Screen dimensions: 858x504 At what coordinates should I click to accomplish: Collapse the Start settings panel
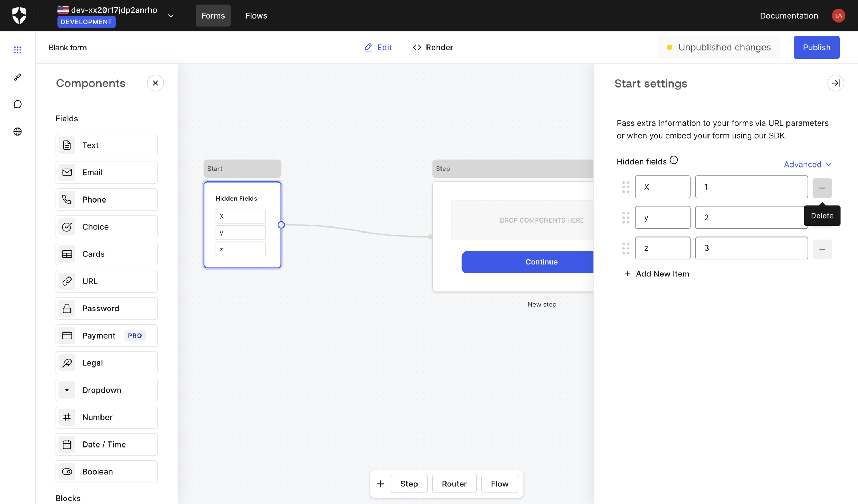tap(835, 83)
